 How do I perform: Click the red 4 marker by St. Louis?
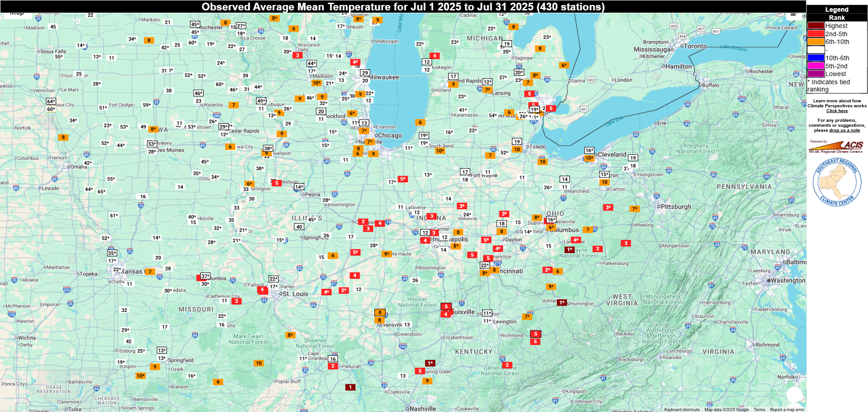coord(262,290)
